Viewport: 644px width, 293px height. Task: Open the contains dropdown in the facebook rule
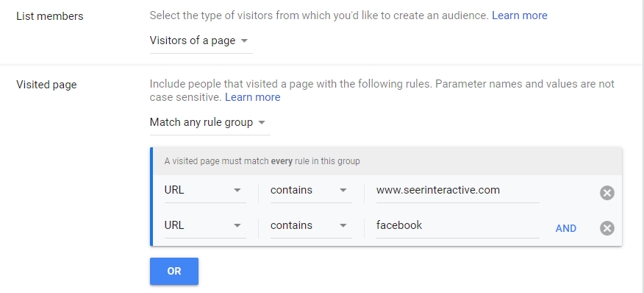[311, 226]
